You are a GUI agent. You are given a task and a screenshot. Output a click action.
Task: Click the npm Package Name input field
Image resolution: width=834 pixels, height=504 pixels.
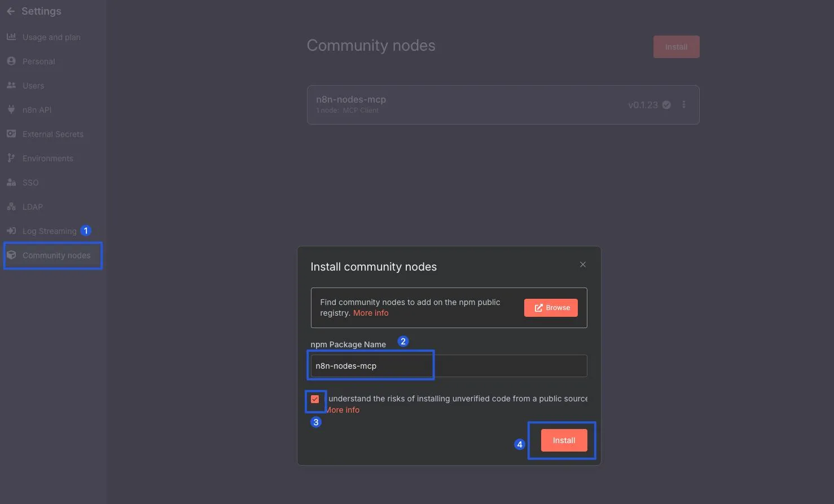pos(449,366)
